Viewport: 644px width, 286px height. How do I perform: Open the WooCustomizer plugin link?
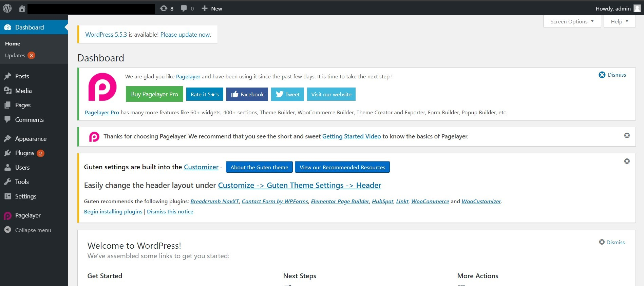coord(481,201)
